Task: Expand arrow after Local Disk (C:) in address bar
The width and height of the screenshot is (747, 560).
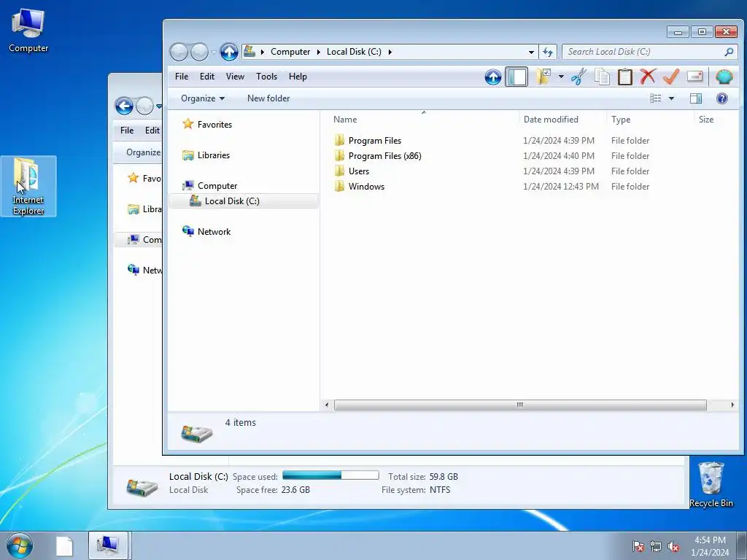Action: 390,52
